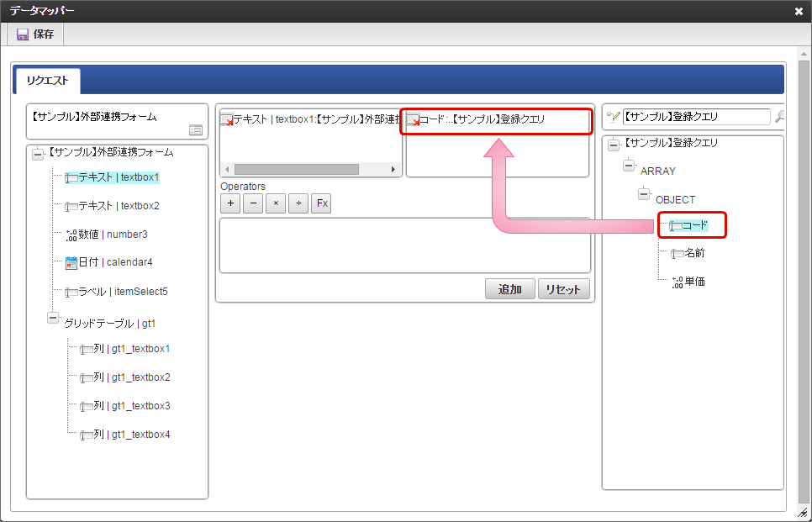Click the 追加 button

pos(510,289)
